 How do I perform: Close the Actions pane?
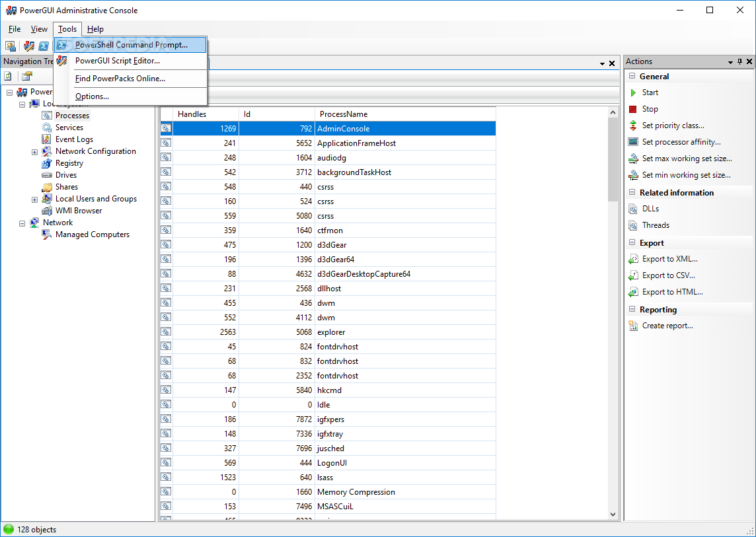pyautogui.click(x=749, y=61)
